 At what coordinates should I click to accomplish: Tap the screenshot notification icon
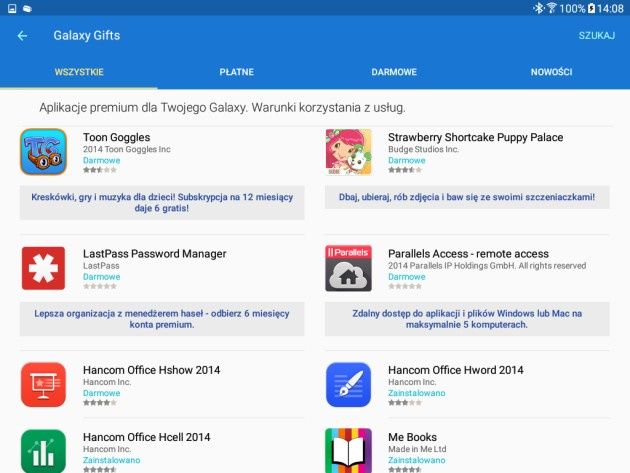12,8
